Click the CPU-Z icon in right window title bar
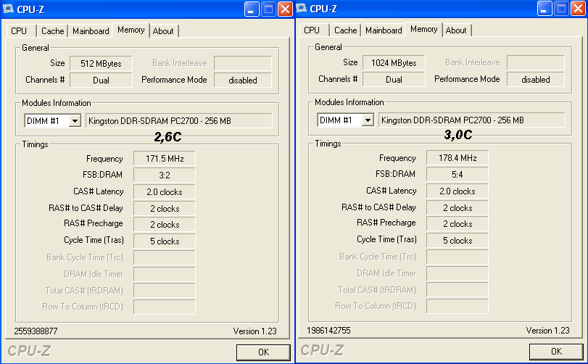 [x=302, y=9]
